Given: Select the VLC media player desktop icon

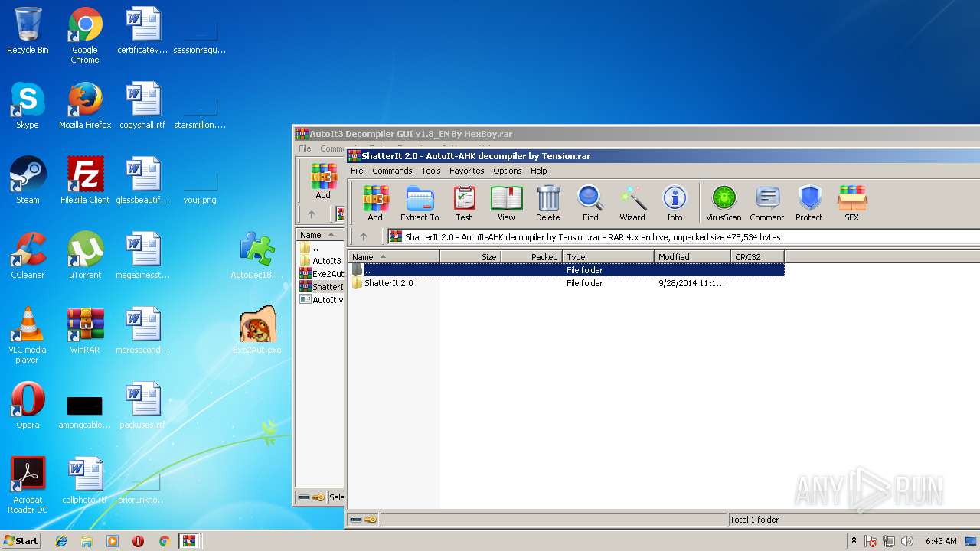Looking at the screenshot, I should click(x=28, y=335).
